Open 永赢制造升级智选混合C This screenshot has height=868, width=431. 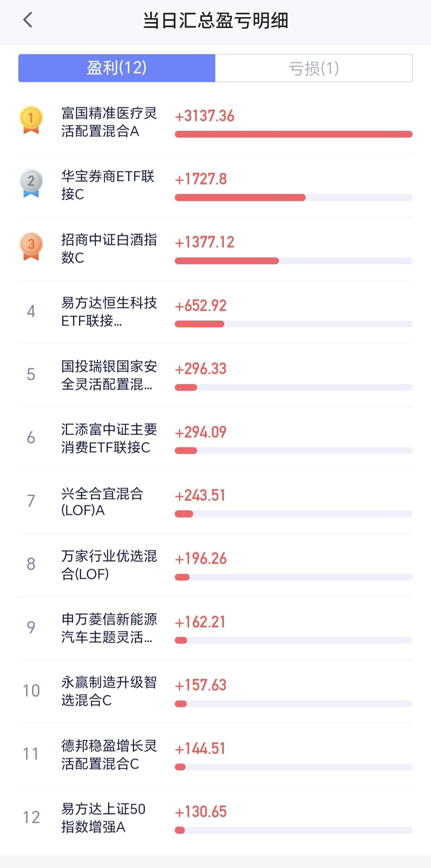(215, 691)
